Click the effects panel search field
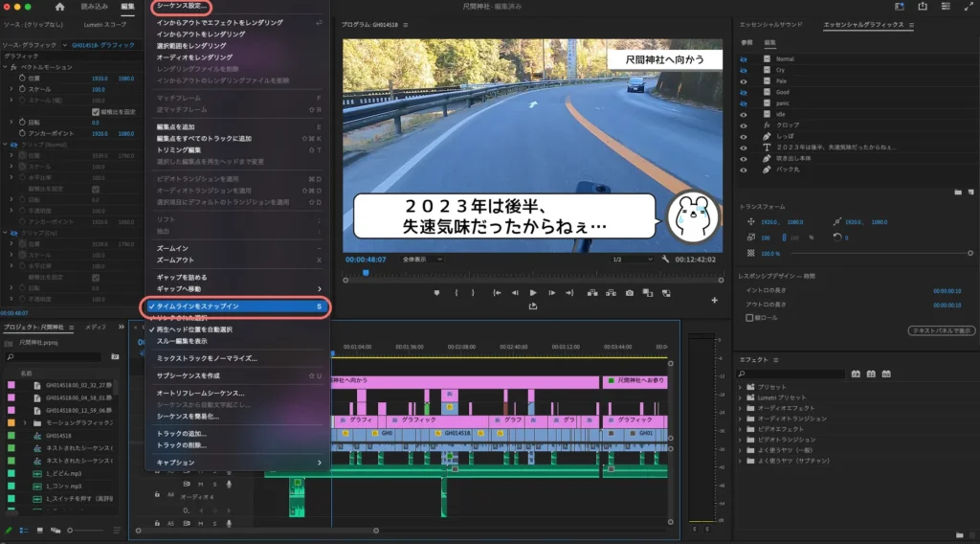 (791, 374)
